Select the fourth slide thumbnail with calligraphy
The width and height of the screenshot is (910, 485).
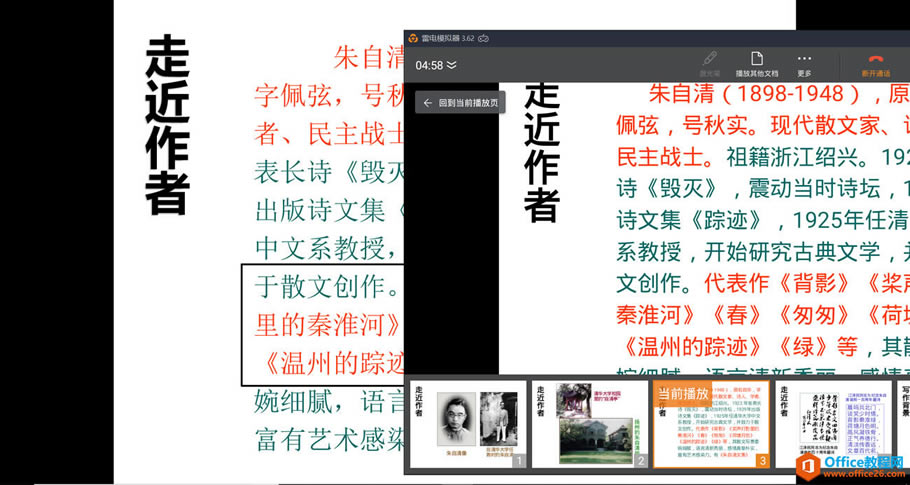tap(833, 424)
